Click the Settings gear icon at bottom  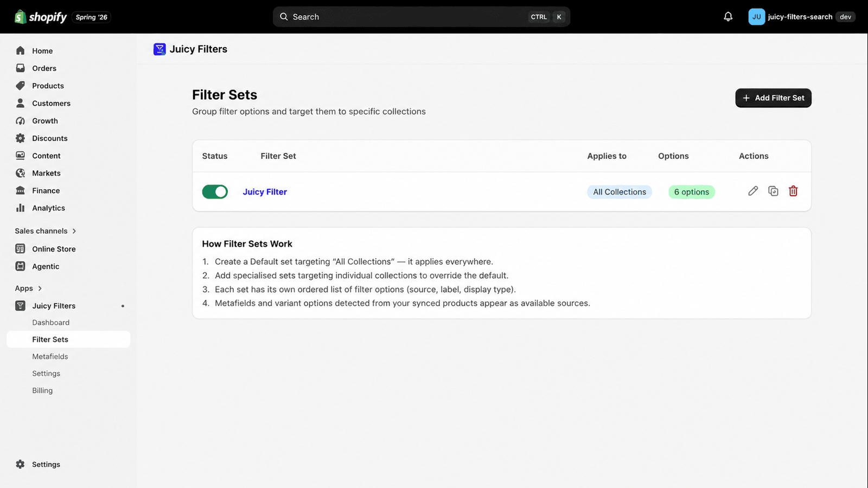pyautogui.click(x=21, y=464)
